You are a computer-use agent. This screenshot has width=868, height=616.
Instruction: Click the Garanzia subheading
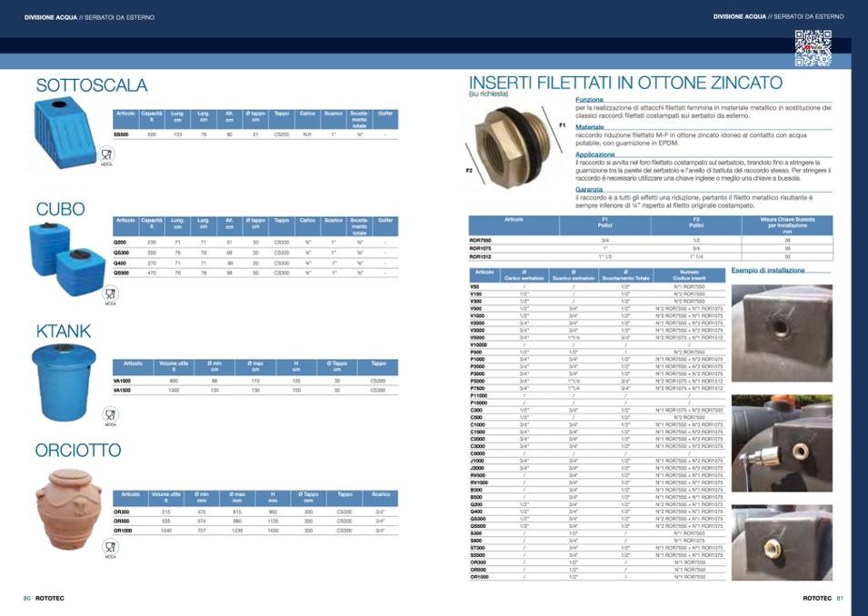[x=589, y=189]
